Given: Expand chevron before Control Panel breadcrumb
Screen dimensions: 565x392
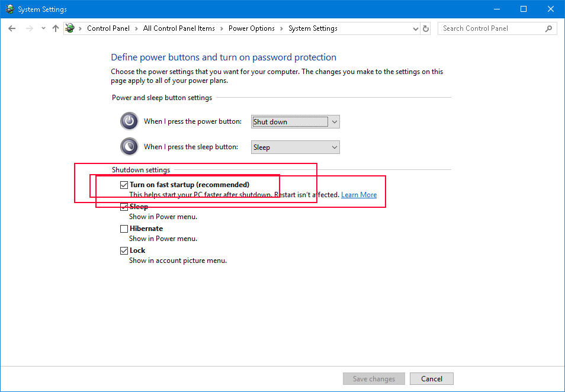Looking at the screenshot, I should (80, 28).
